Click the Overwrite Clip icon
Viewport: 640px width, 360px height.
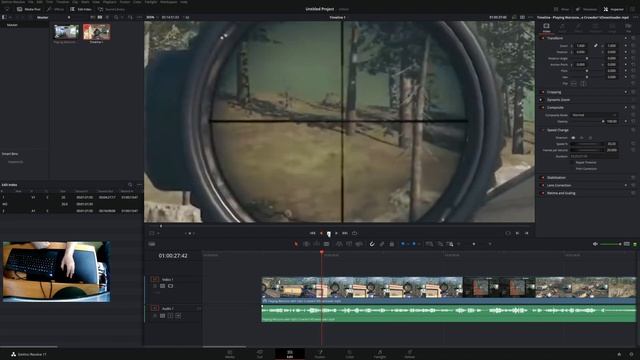349,244
